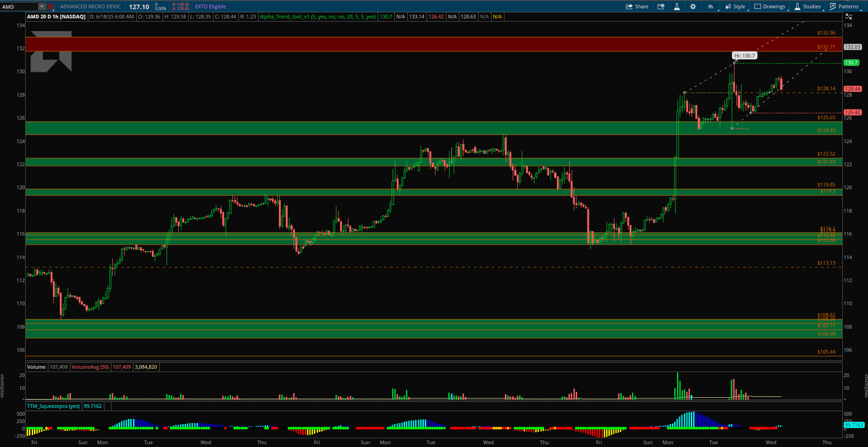This screenshot has width=868, height=447.
Task: Click the $128.14 level label
Action: point(826,89)
